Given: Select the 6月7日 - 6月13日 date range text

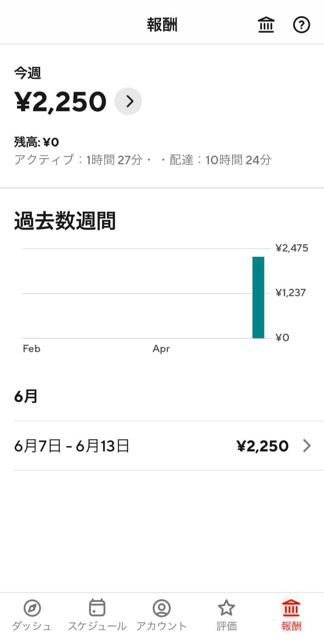Looking at the screenshot, I should (x=72, y=446).
